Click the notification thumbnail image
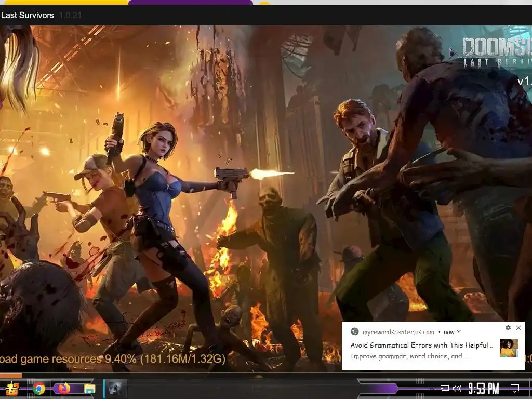This screenshot has width=532, height=399. tap(509, 348)
